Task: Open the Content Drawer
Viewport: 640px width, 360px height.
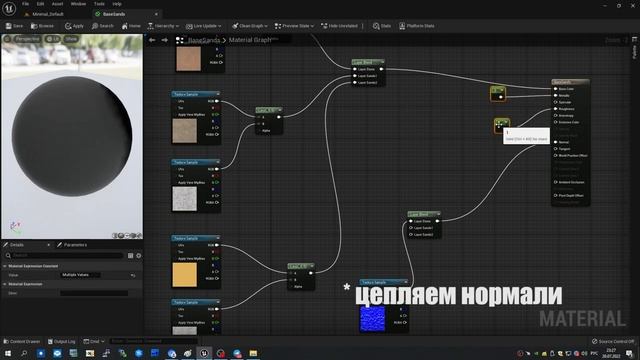Action: 22,341
